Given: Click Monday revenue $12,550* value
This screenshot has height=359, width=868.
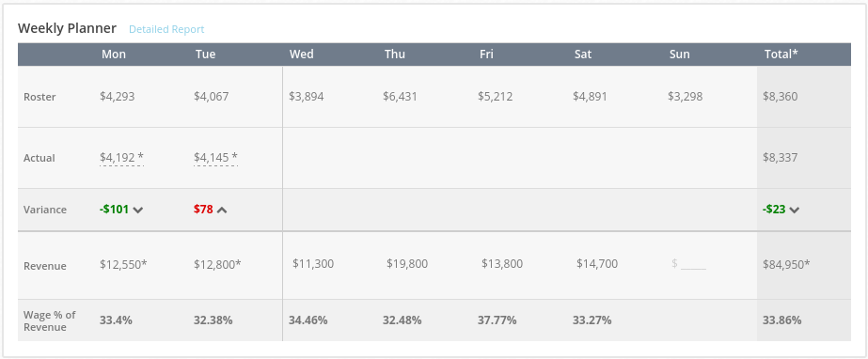Looking at the screenshot, I should point(123,264).
